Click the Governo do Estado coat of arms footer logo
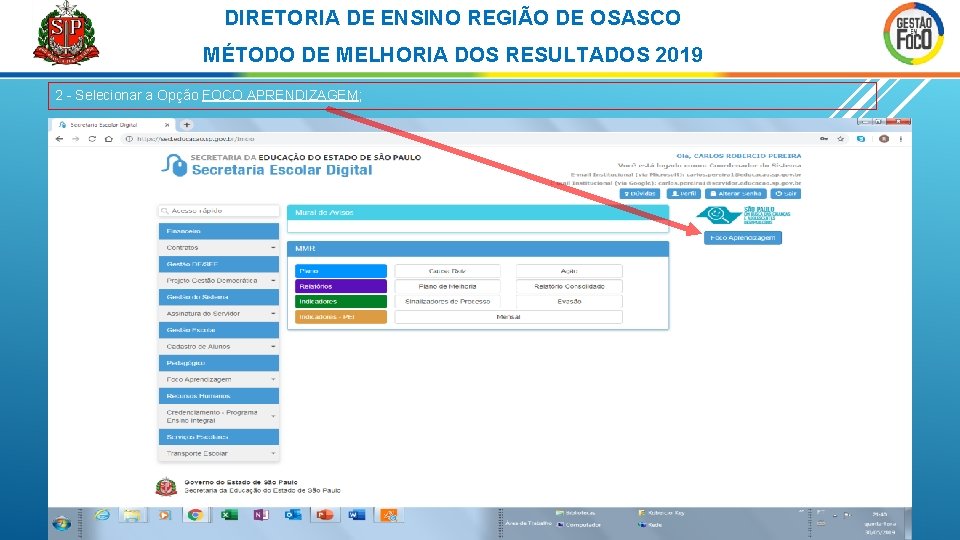The width and height of the screenshot is (960, 540). tap(166, 487)
